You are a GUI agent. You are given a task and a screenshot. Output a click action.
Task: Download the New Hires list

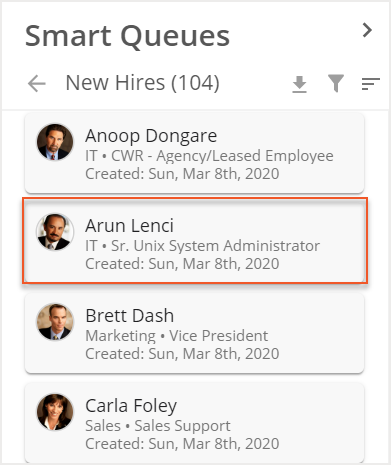coord(299,84)
